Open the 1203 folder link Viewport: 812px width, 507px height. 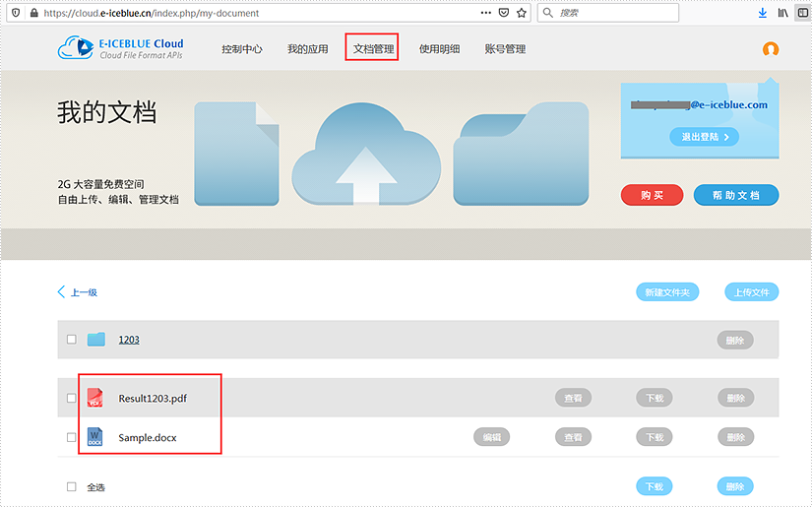(x=129, y=340)
